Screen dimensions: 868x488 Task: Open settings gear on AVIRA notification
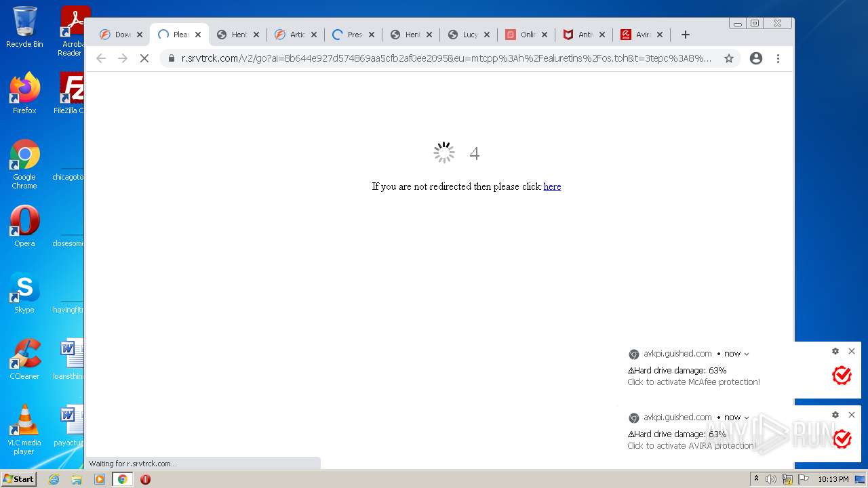[x=835, y=415]
